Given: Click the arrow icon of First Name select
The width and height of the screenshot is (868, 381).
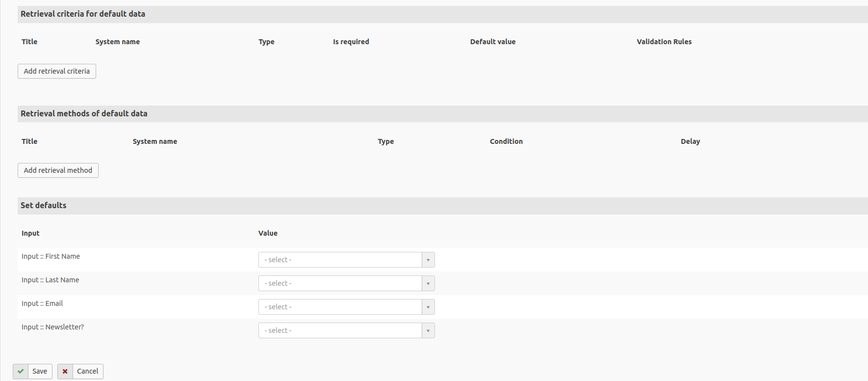Looking at the screenshot, I should tap(428, 260).
